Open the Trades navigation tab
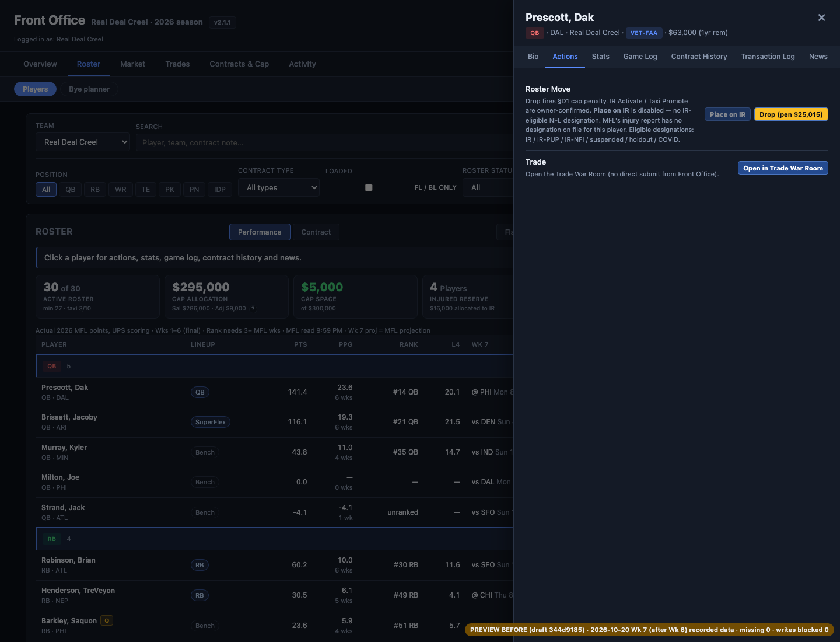Image resolution: width=840 pixels, height=642 pixels. tap(177, 64)
